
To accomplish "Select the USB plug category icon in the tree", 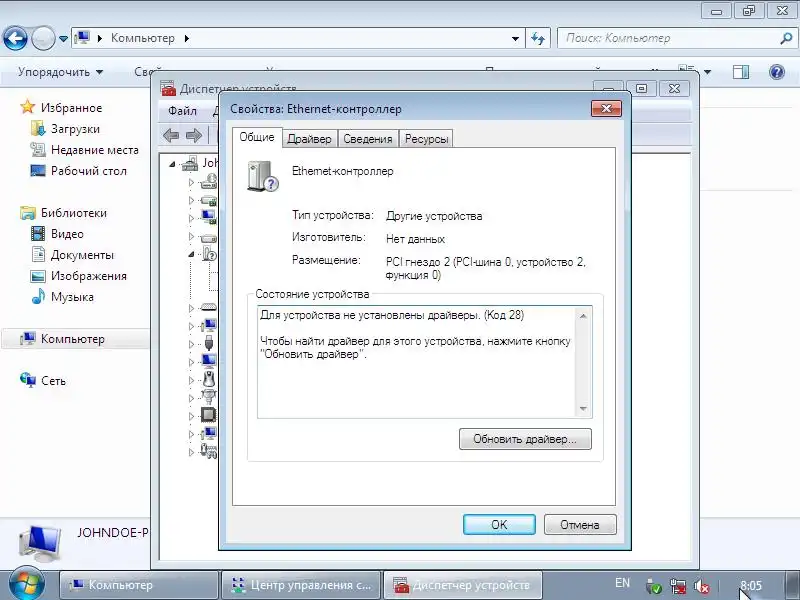I will click(209, 343).
